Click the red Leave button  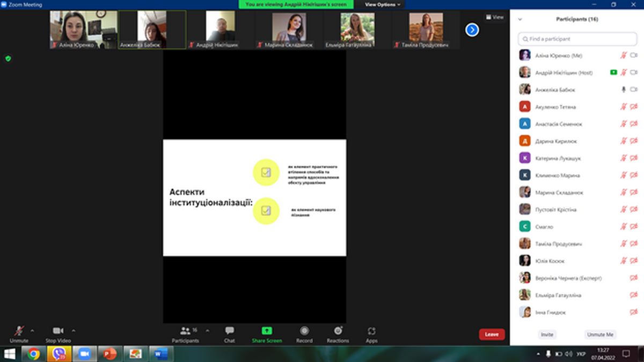click(492, 334)
